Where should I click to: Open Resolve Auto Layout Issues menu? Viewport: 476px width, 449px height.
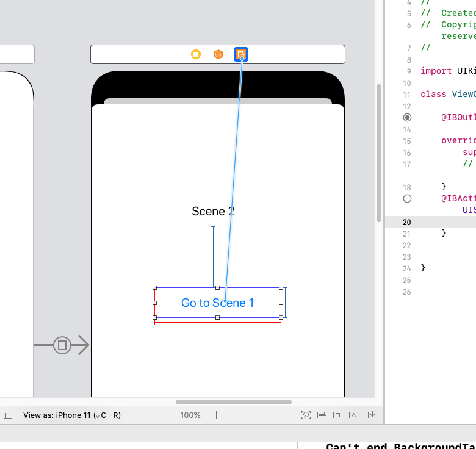click(354, 415)
